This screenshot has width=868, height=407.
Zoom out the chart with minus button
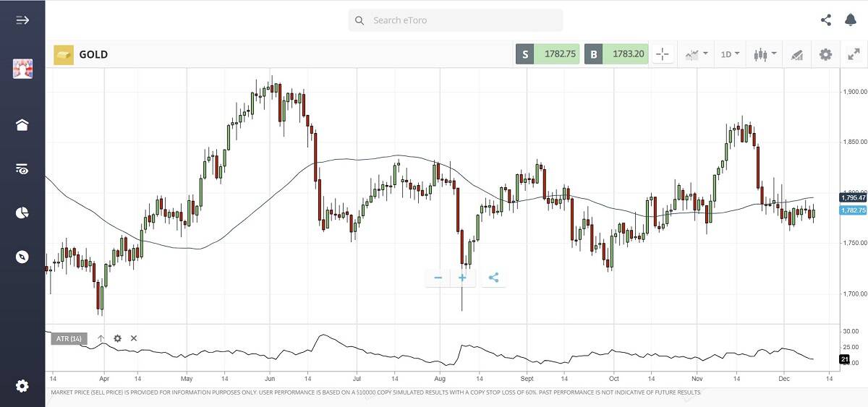click(438, 278)
